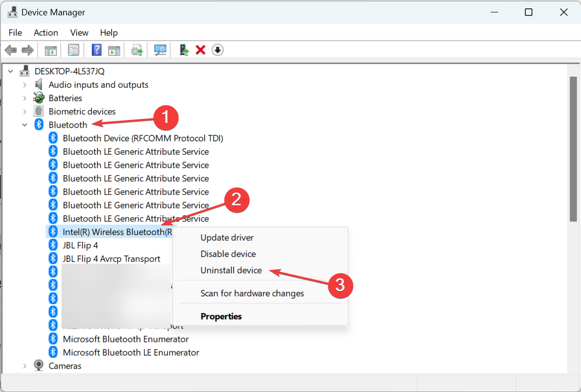Image resolution: width=581 pixels, height=392 pixels.
Task: Click the Properties toolbar icon
Action: [x=73, y=50]
